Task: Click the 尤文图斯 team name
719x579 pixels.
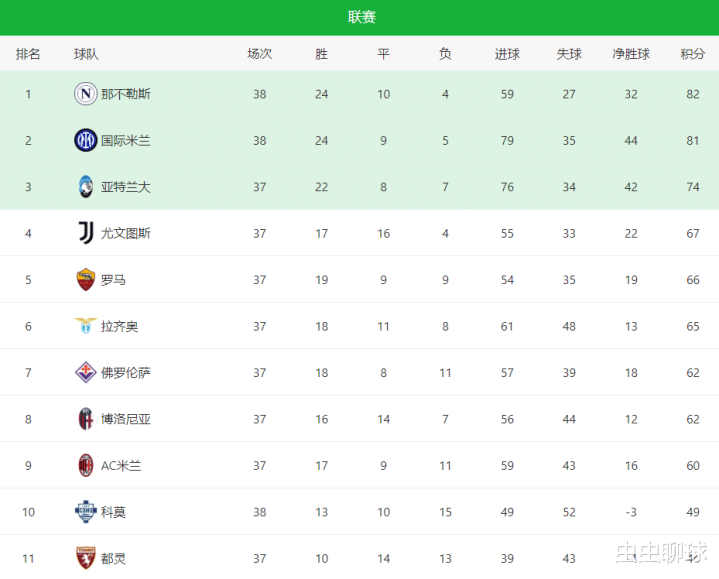Action: 126,233
